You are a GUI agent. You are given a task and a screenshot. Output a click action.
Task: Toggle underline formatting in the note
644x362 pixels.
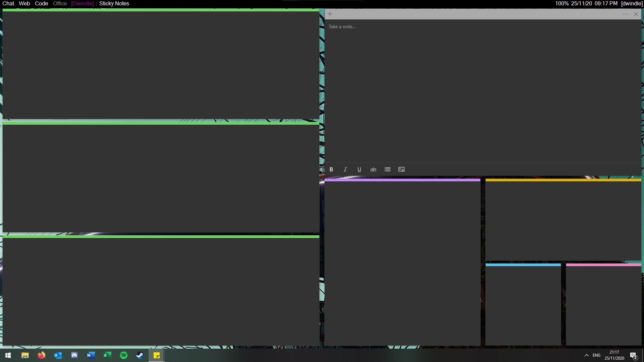359,169
